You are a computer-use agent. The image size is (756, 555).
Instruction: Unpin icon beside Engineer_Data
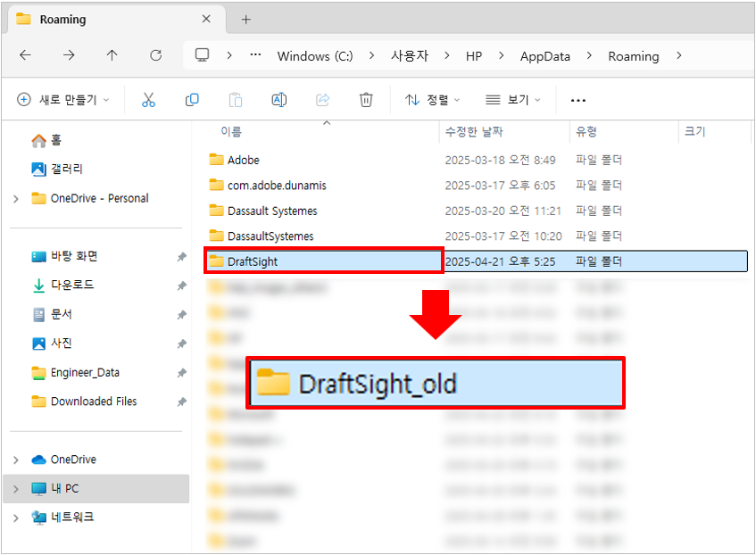[182, 373]
